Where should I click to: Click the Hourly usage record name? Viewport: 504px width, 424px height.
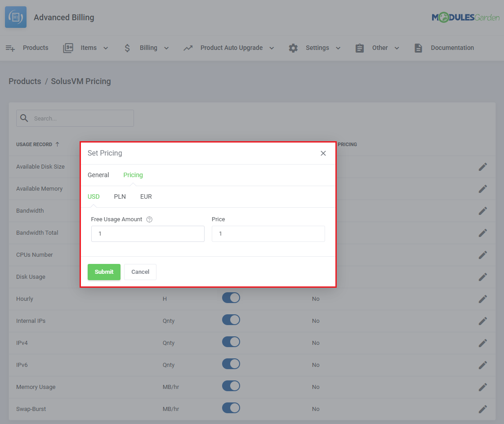pyautogui.click(x=25, y=299)
